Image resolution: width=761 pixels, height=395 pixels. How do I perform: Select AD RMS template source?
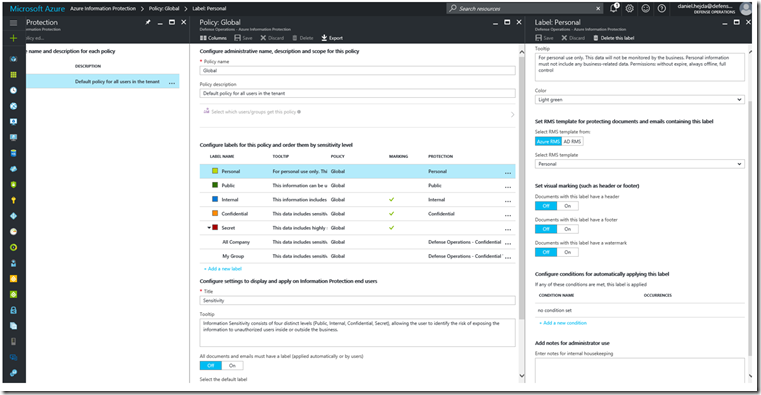click(x=572, y=141)
